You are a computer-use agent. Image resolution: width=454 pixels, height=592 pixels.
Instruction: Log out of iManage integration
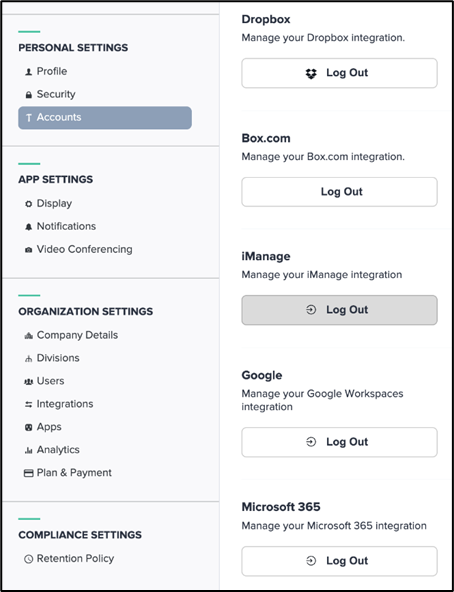tap(339, 310)
